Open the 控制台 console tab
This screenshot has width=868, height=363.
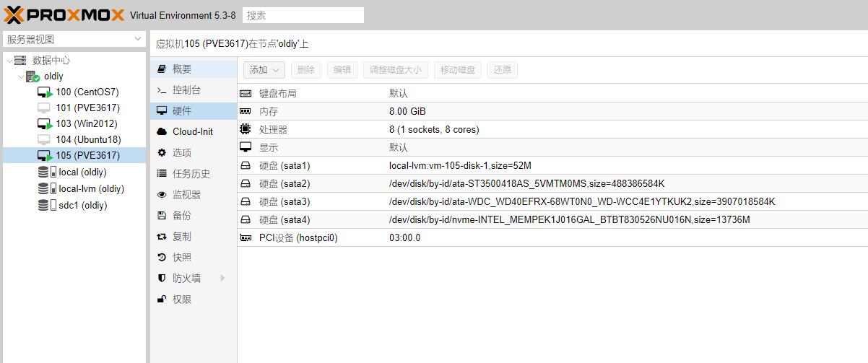[194, 90]
